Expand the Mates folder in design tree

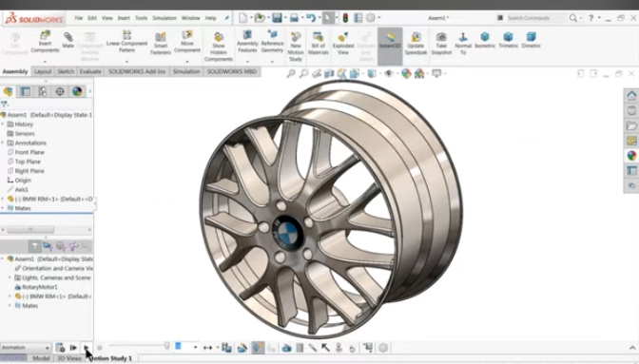[x=3, y=208]
